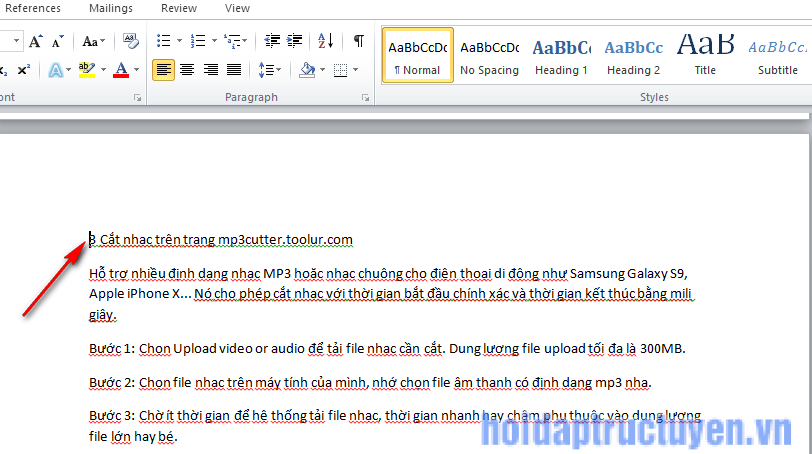This screenshot has height=454, width=812.
Task: Toggle Align Text Right button
Action: pos(211,70)
